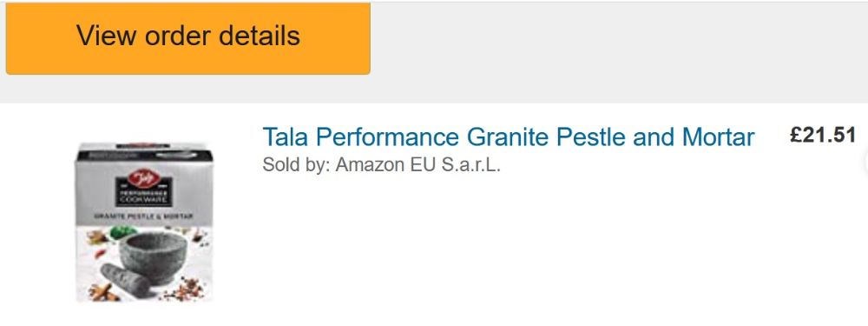Click the Amazon EU seller name

tap(418, 164)
